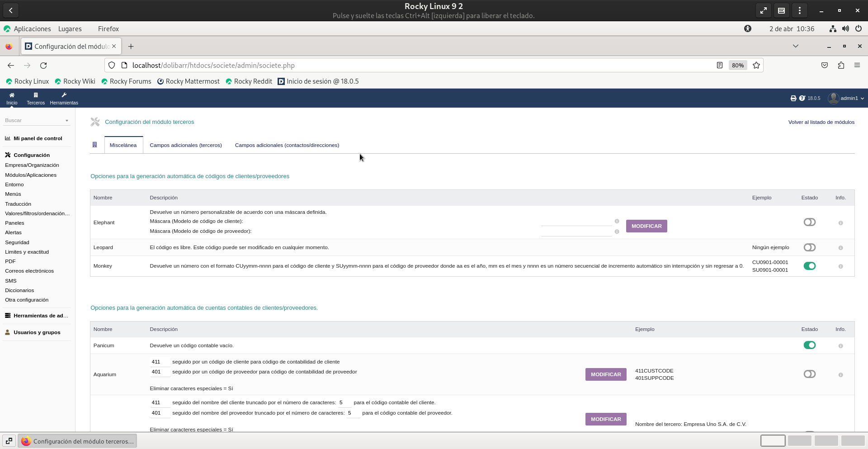The width and height of the screenshot is (868, 449).
Task: Click the client code mask input field
Action: click(x=576, y=221)
